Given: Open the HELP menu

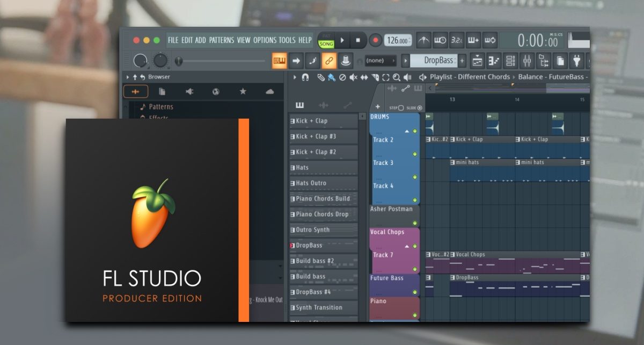Looking at the screenshot, I should coord(305,40).
